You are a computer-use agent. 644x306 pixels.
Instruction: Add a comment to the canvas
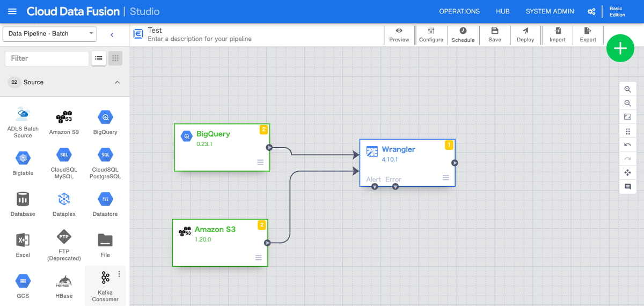(627, 187)
